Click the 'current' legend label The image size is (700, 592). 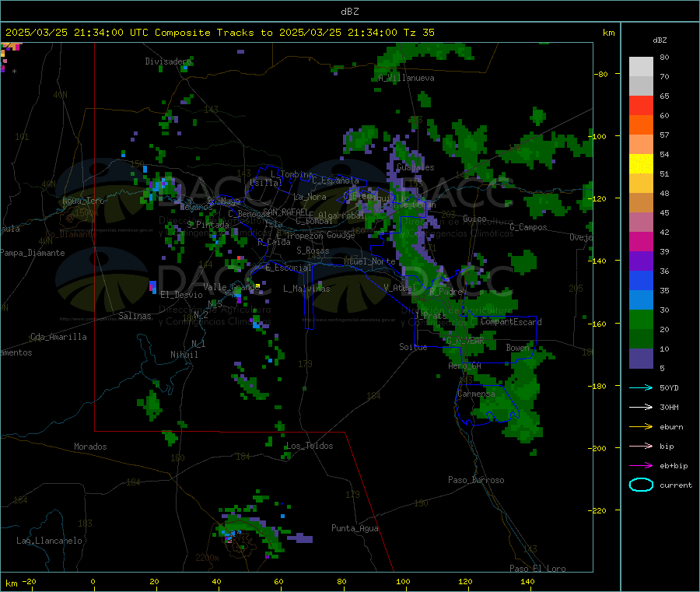pyautogui.click(x=676, y=485)
